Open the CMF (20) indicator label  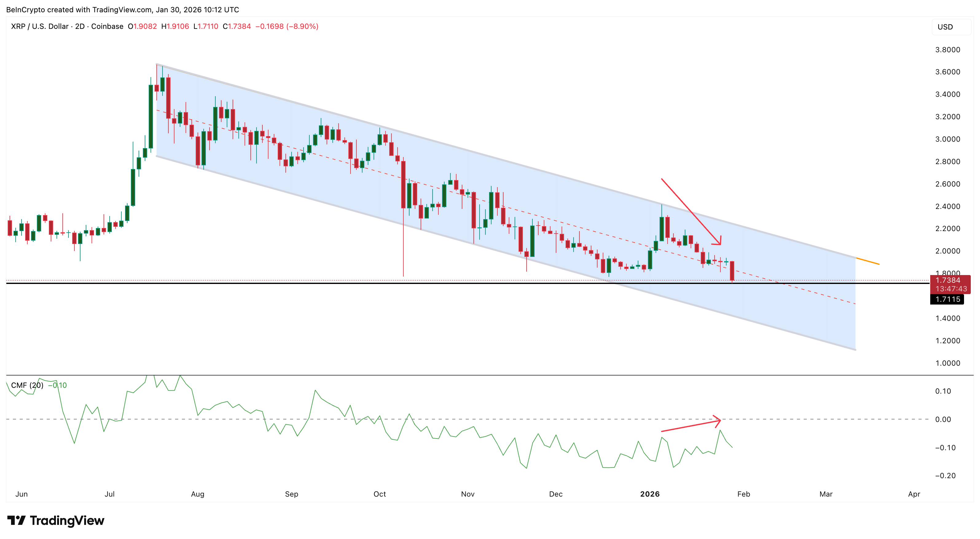[27, 385]
